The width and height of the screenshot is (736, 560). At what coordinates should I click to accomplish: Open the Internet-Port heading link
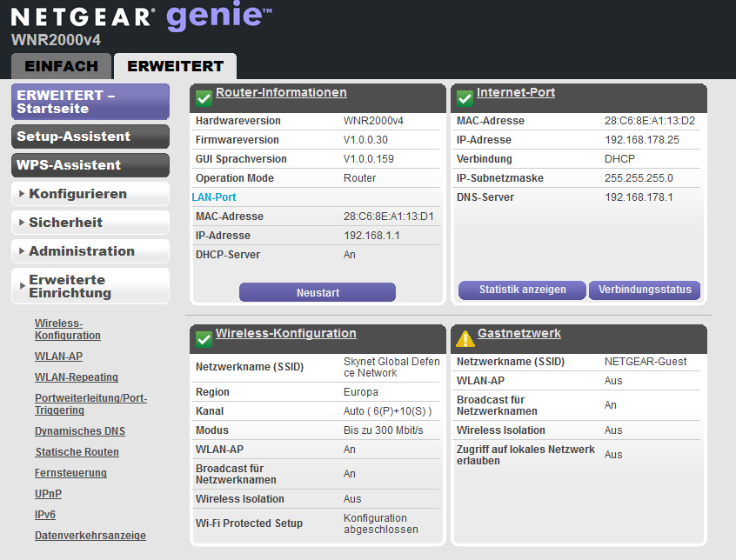(x=516, y=92)
